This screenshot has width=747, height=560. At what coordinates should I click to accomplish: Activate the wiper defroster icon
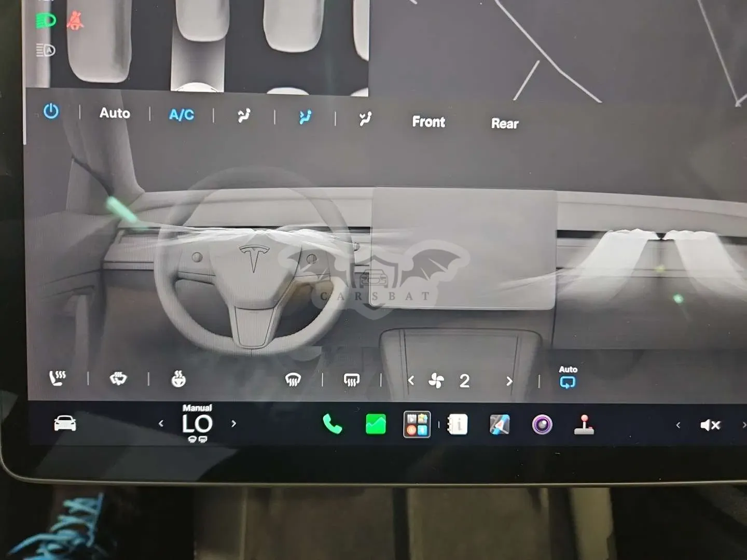tap(118, 379)
